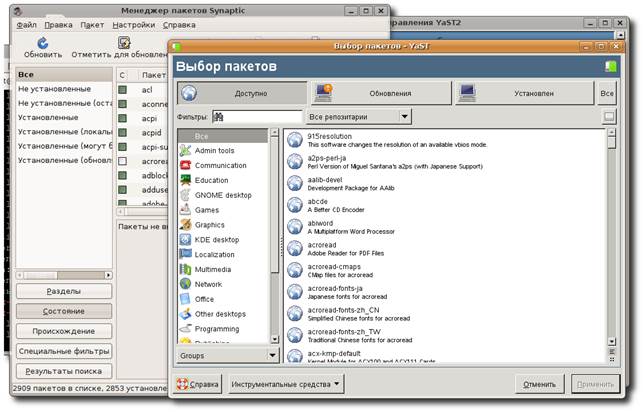Click the acroread-fonts-ja package icon
643x412 pixels.
[294, 292]
